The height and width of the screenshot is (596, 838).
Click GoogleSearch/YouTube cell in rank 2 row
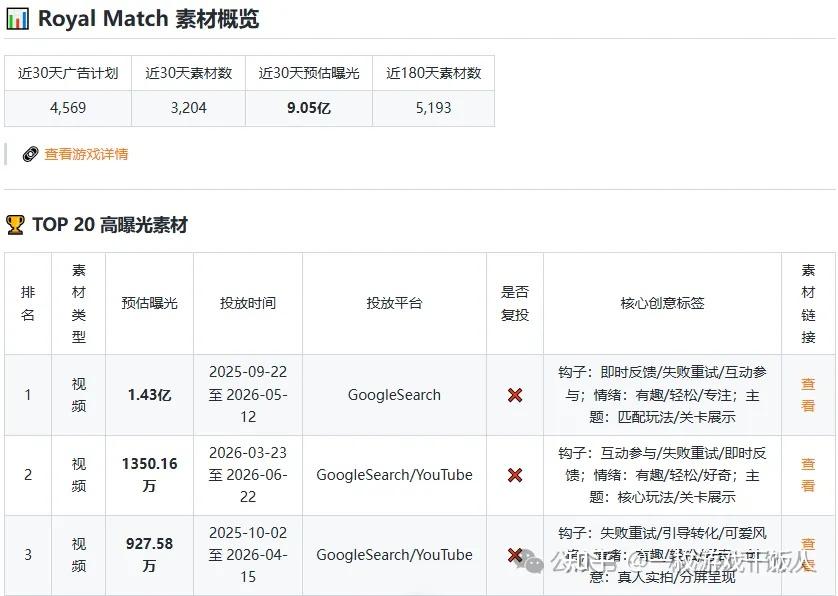394,475
